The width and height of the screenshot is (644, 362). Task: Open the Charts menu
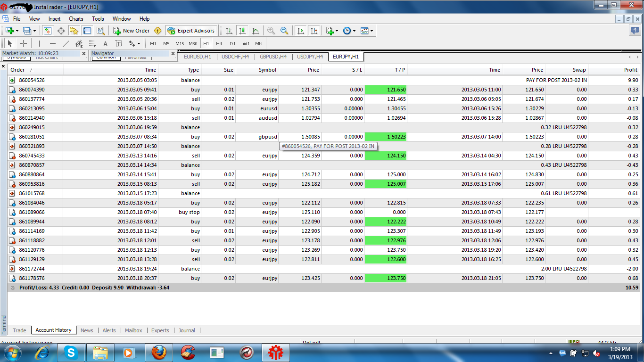(76, 19)
